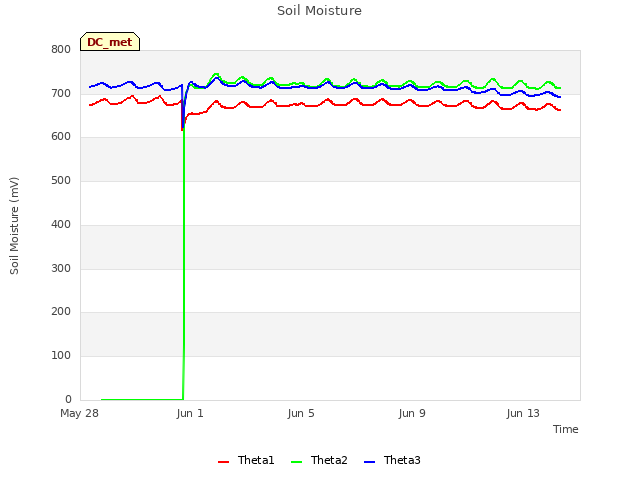Click the 0 y-axis tick label
Viewport: 640px width, 480px height.
pos(68,399)
